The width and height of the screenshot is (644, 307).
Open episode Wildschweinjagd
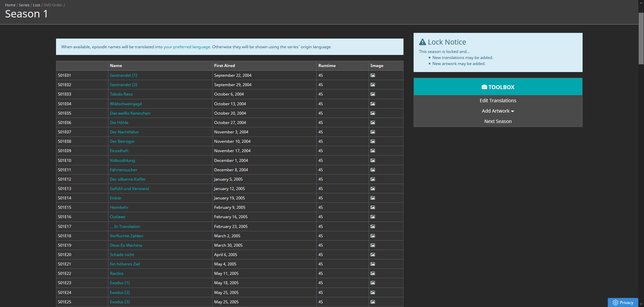(x=126, y=104)
